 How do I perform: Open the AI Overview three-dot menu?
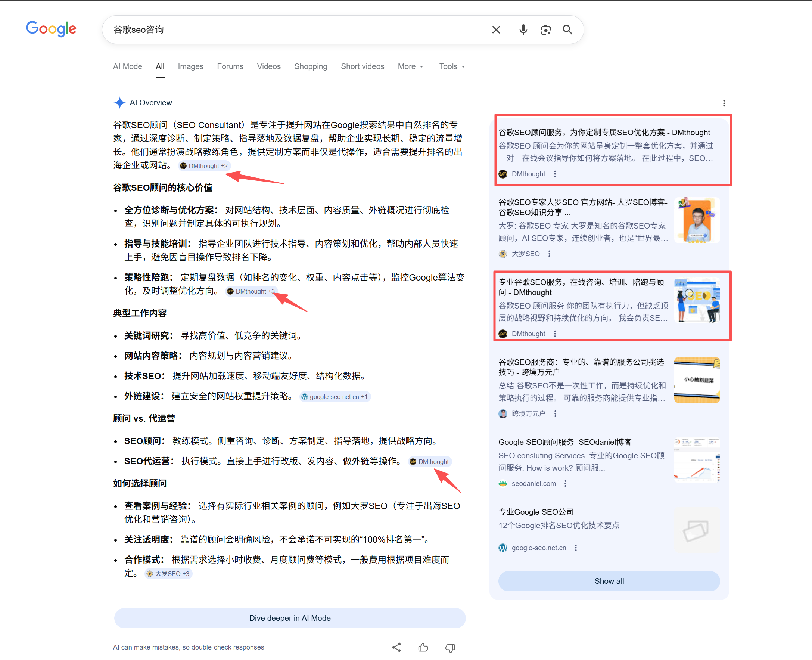point(724,103)
